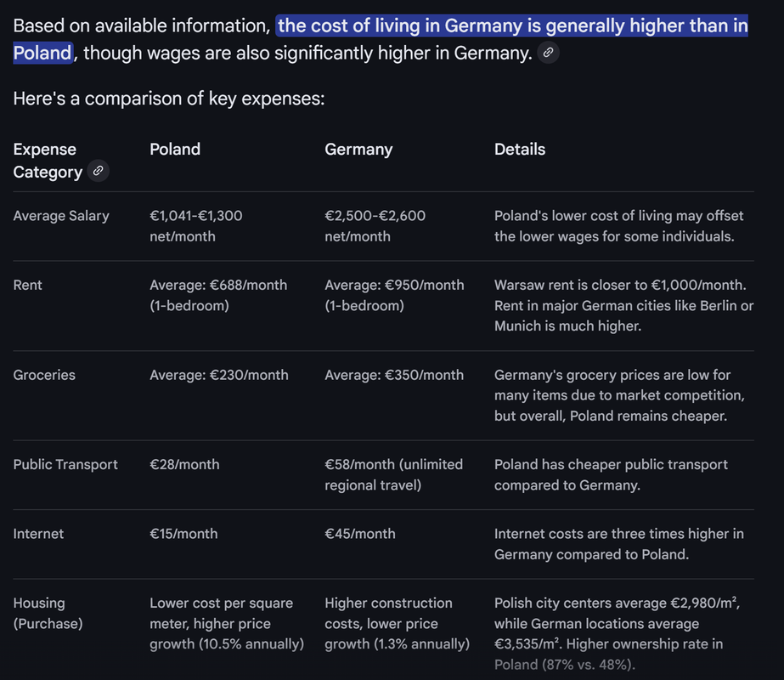
Task: Select the Groceries row label
Action: click(x=44, y=375)
